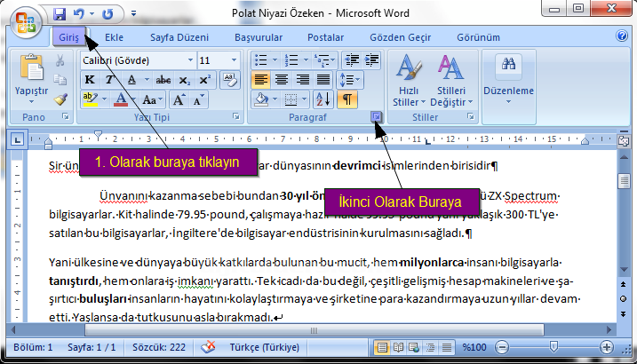This screenshot has width=637, height=364.
Task: Apply a numbered list
Action: click(291, 60)
